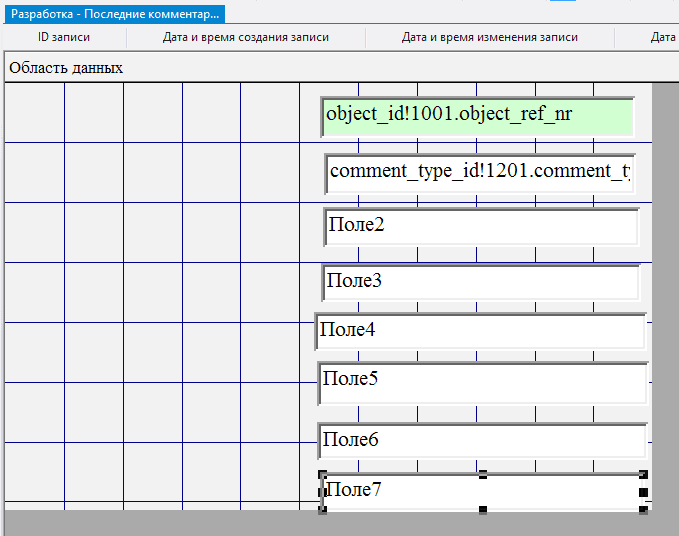Click Поле7's bottom-middle resize handle
Screen dimensions: 679x536
(x=483, y=510)
